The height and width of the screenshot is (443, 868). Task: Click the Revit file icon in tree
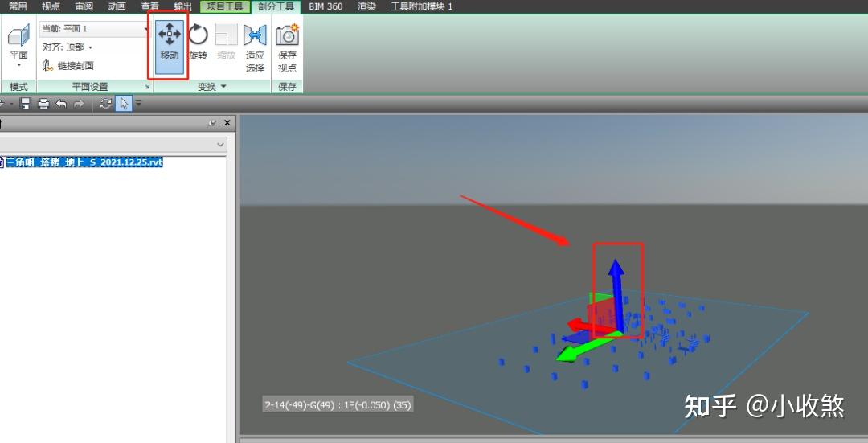tap(2, 162)
